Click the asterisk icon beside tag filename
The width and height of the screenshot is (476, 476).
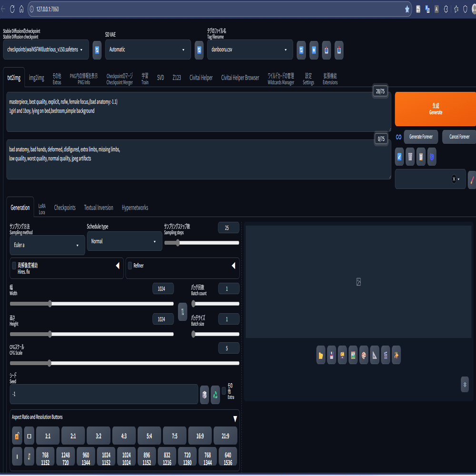coord(314,50)
